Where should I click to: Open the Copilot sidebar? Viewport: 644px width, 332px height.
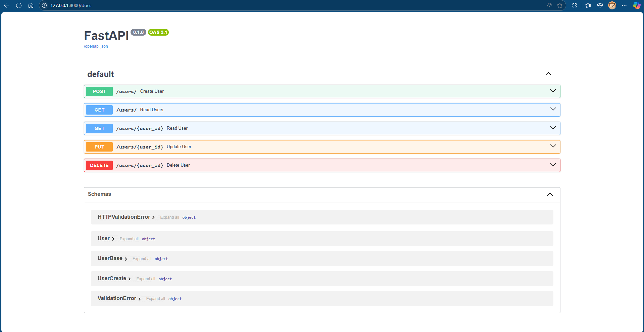[637, 5]
